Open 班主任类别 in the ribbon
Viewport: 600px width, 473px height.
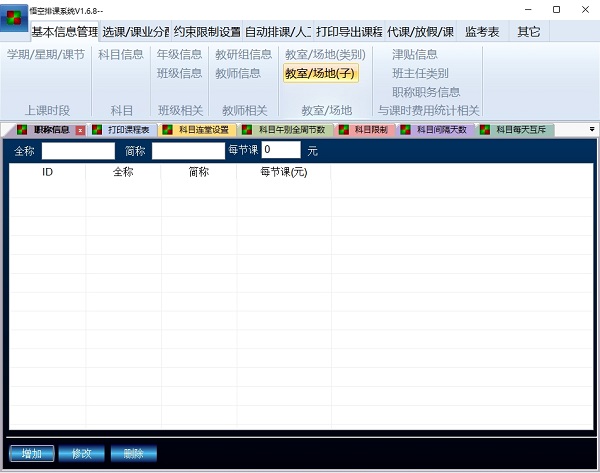point(421,73)
